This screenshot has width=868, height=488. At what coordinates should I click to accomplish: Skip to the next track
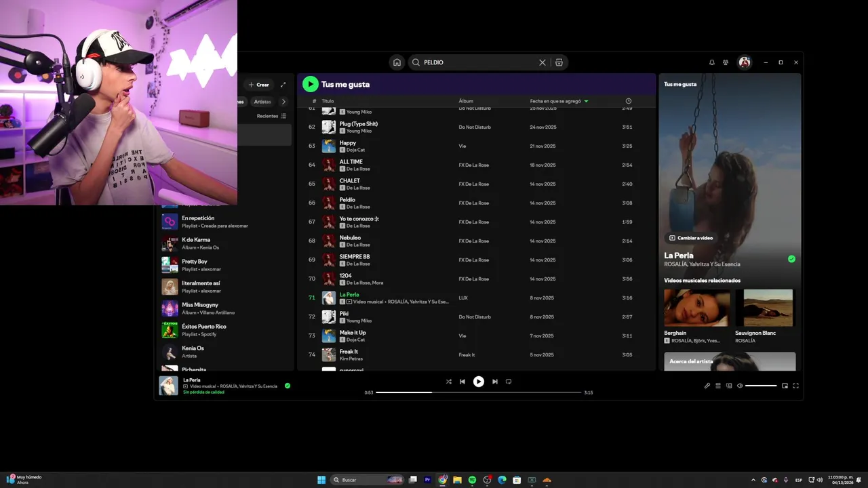point(495,382)
